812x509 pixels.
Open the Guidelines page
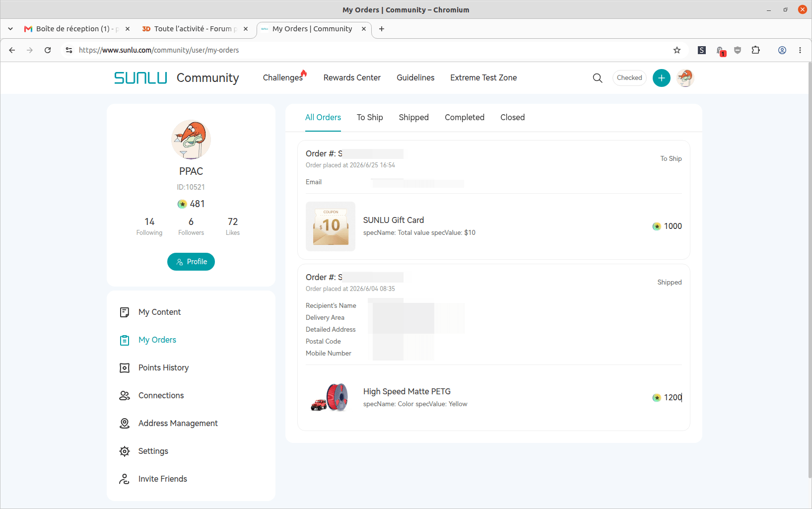click(415, 78)
